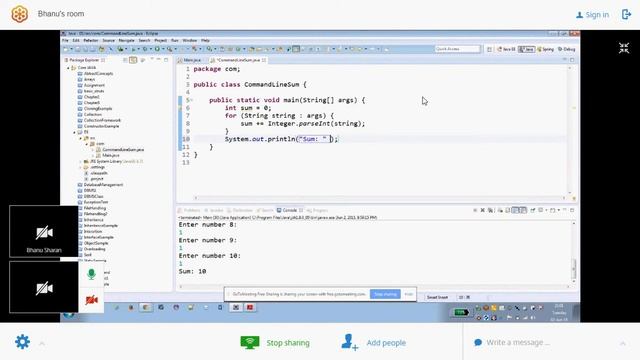This screenshot has width=640, height=360.
Task: Toggle Scroll Lock in Console toolbar
Action: 508,210
